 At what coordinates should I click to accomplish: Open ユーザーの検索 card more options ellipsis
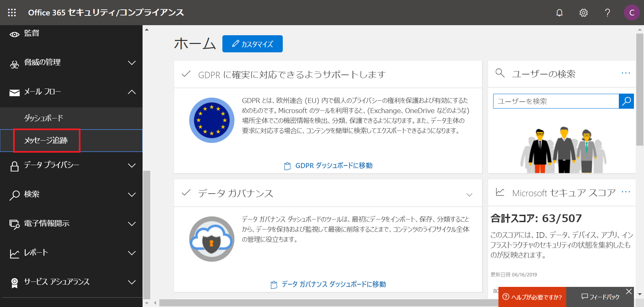click(x=626, y=73)
